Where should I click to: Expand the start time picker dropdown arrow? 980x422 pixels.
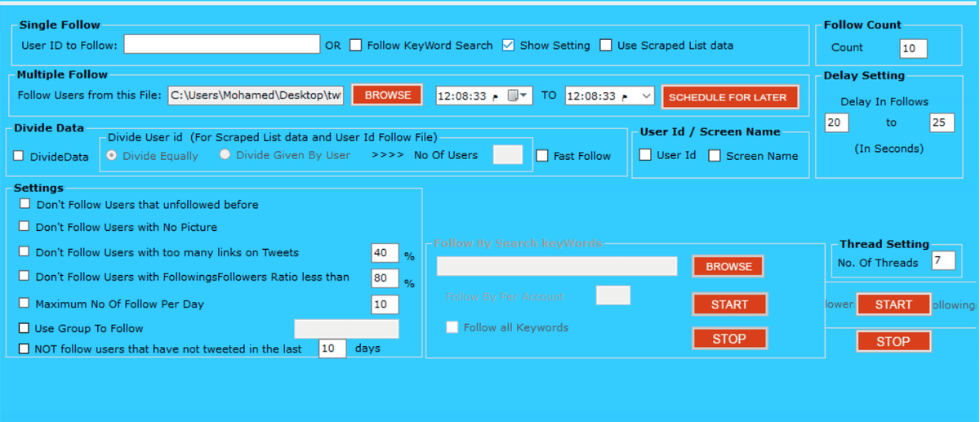point(524,96)
